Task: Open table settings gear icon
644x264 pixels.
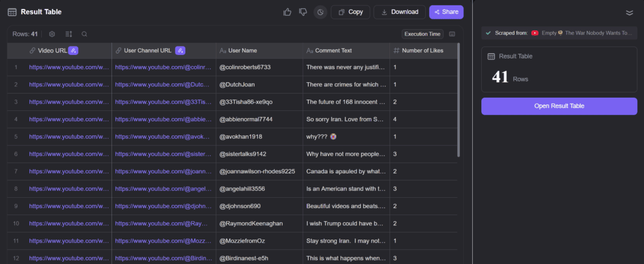Action: 52,34
